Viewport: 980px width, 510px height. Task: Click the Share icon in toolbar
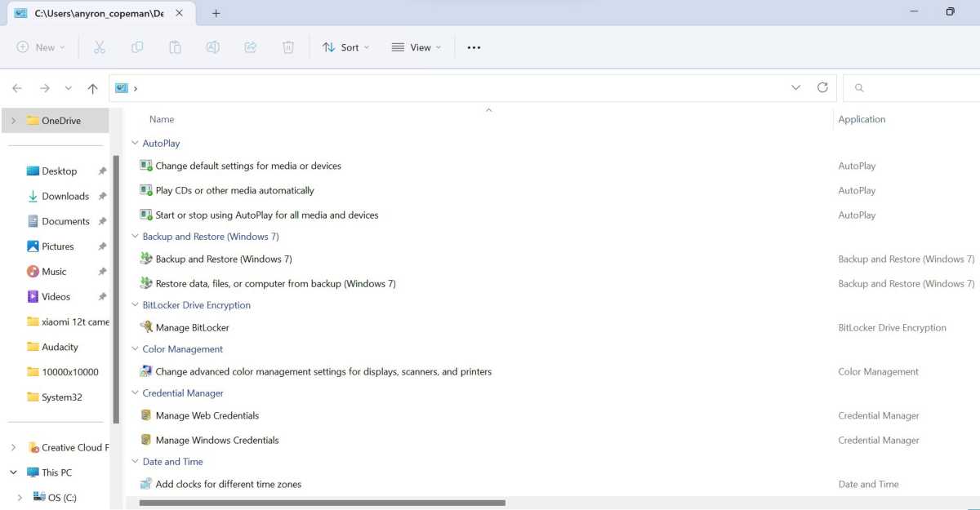(x=251, y=47)
